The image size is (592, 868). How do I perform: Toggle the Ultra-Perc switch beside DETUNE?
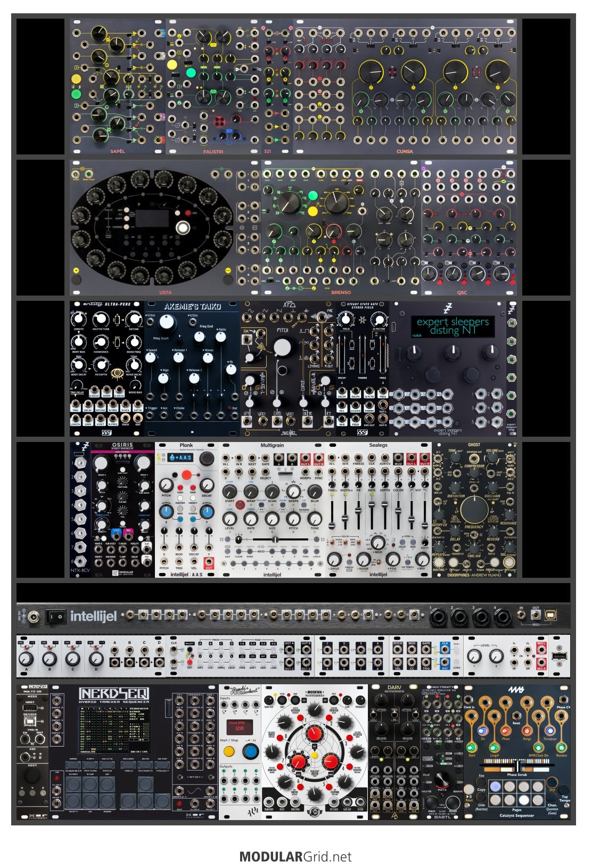[117, 320]
